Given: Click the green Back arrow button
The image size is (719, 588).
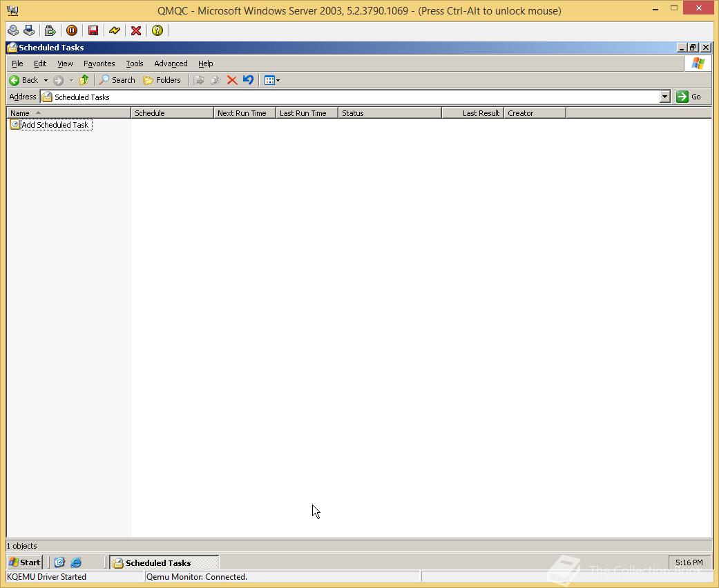Looking at the screenshot, I should pos(24,80).
